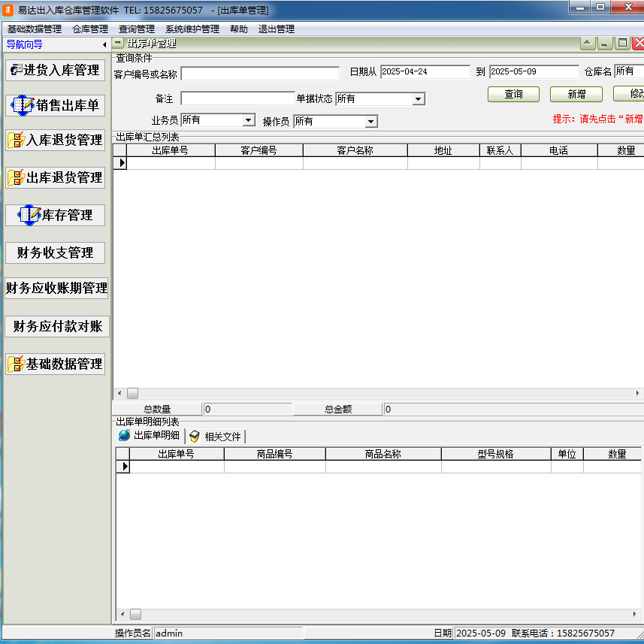Image resolution: width=644 pixels, height=644 pixels.
Task: Open 财务应收账期管理 sidebar button
Action: coord(56,288)
